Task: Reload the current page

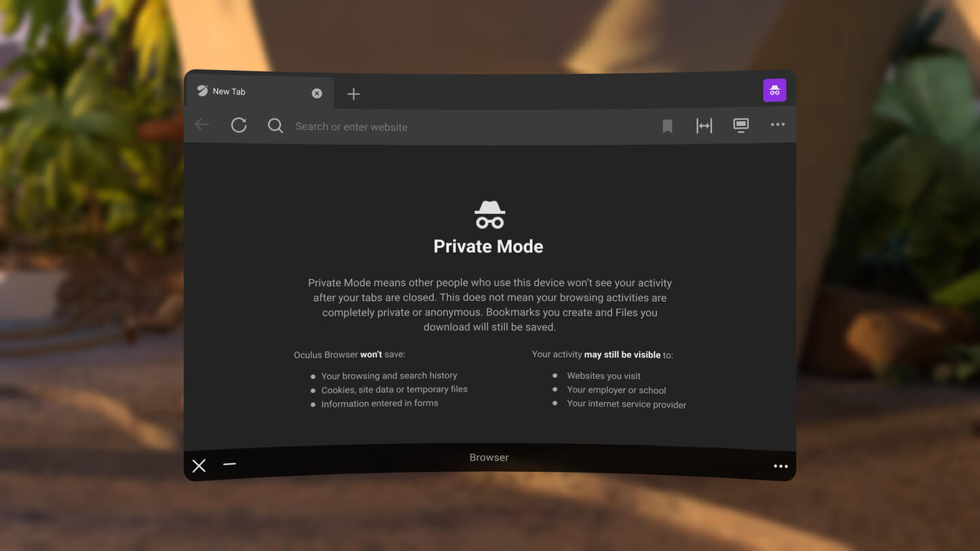Action: coord(239,125)
